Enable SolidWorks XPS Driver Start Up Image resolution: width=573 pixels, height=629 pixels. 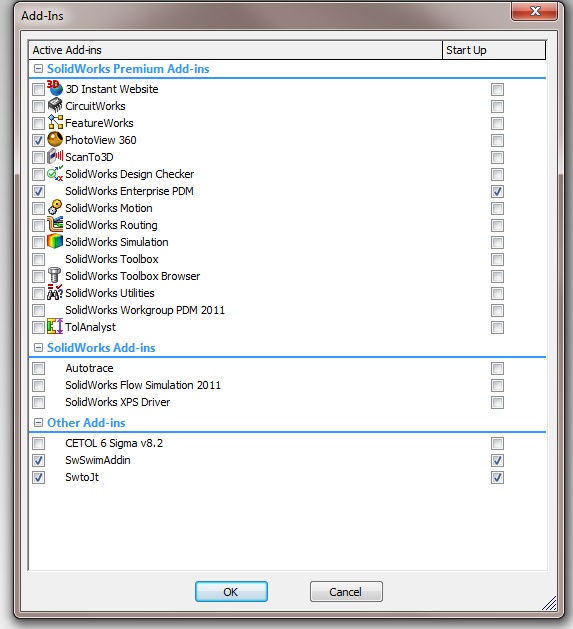point(497,402)
